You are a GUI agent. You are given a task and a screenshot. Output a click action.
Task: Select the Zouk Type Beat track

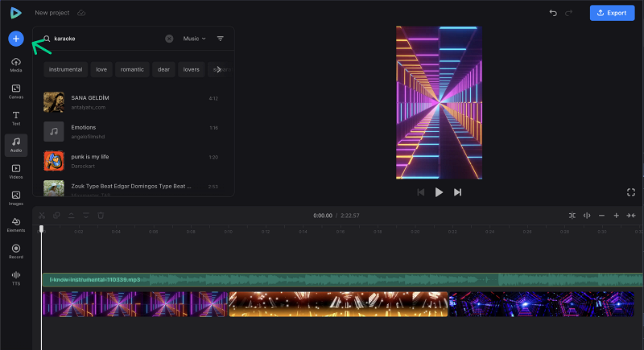pos(130,187)
